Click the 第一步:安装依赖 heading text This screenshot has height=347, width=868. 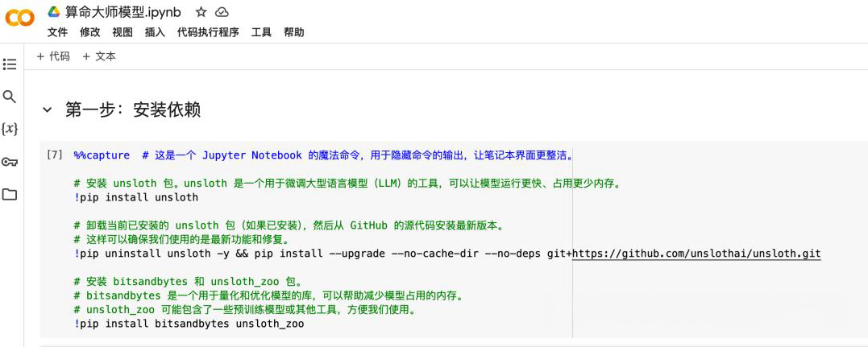point(133,110)
